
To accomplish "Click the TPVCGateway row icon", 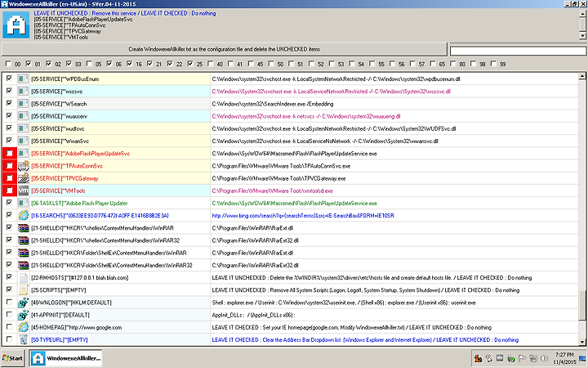I will [23, 178].
